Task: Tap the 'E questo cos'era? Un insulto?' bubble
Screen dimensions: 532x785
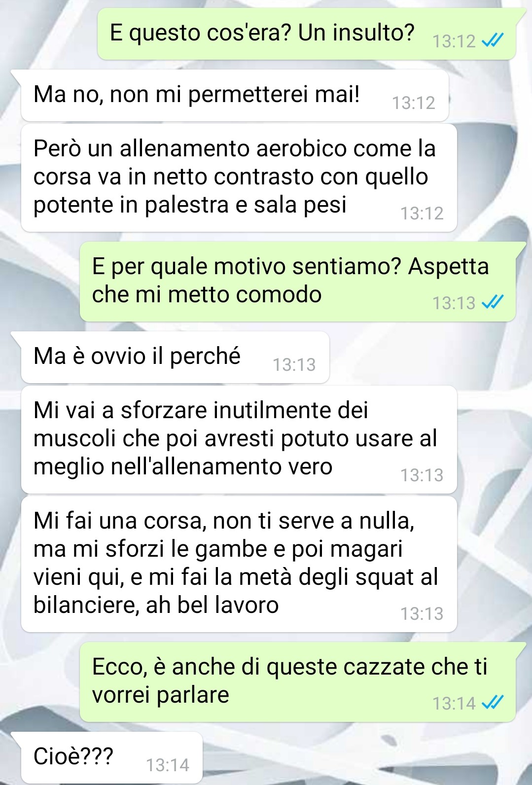Action: pos(306,34)
